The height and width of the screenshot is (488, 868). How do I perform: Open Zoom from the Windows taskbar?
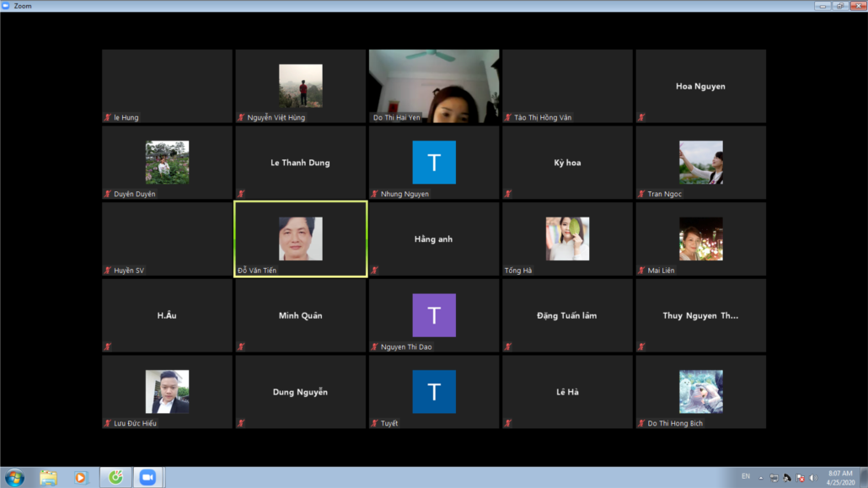click(147, 477)
